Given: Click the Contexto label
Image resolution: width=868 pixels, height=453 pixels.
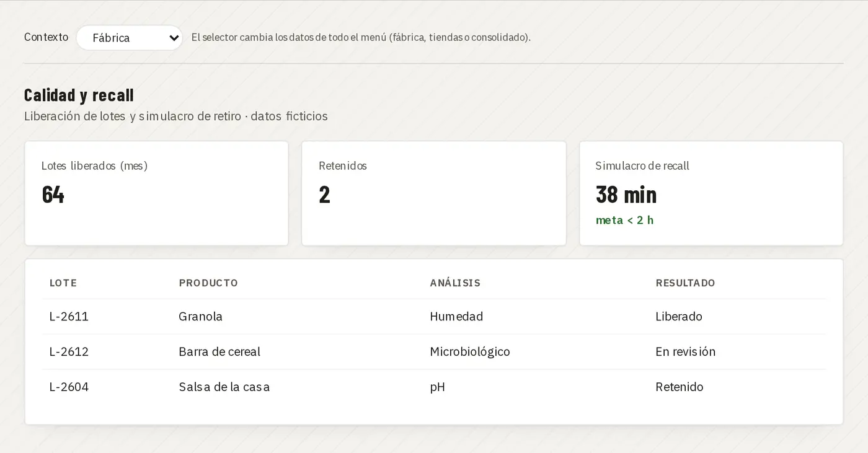Looking at the screenshot, I should coord(46,37).
